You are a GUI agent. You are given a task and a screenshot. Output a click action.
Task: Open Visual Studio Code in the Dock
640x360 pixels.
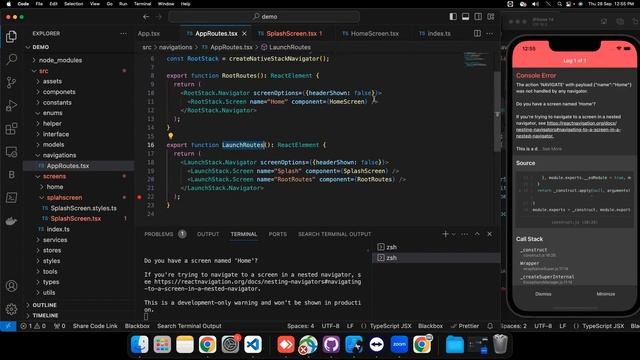coord(253,344)
